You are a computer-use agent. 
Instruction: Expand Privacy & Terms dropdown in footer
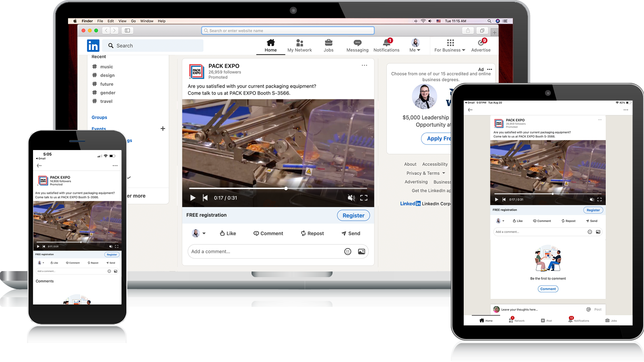426,173
